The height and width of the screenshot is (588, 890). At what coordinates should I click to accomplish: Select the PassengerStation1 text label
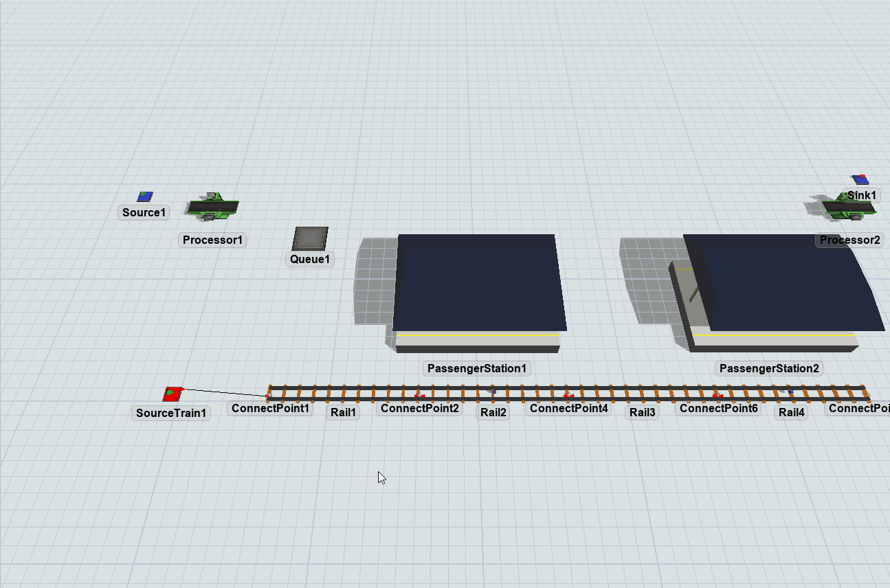(x=477, y=369)
